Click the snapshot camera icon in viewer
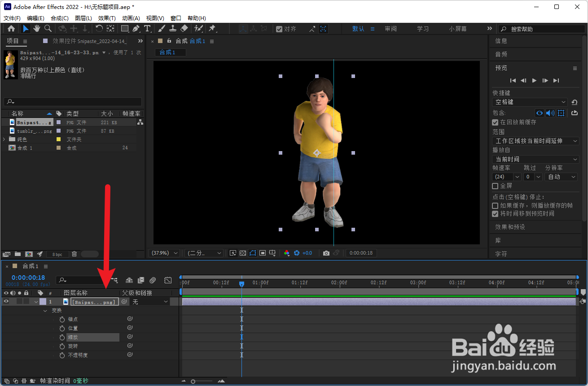 pyautogui.click(x=326, y=253)
